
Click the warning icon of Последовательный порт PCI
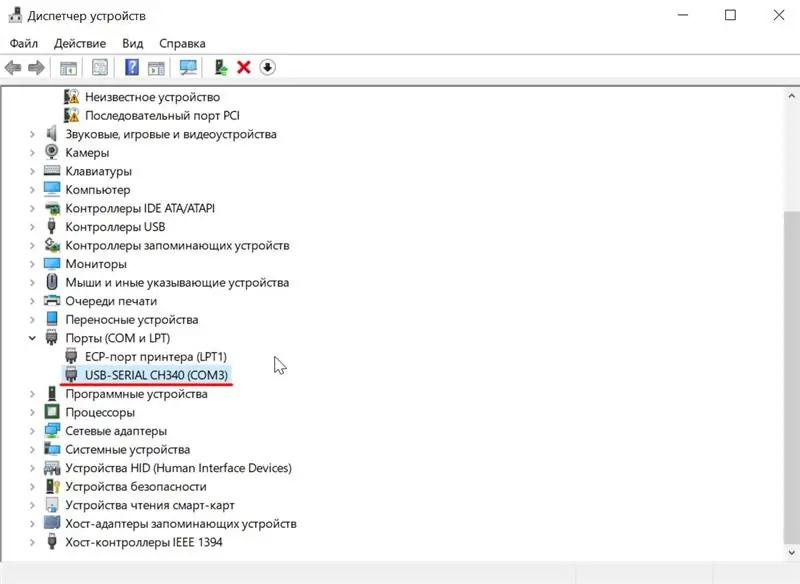(71, 115)
